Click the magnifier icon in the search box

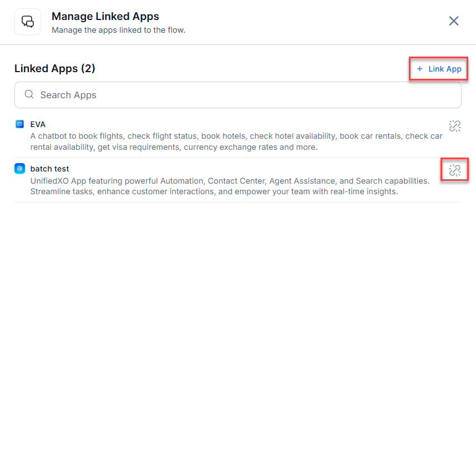(29, 95)
